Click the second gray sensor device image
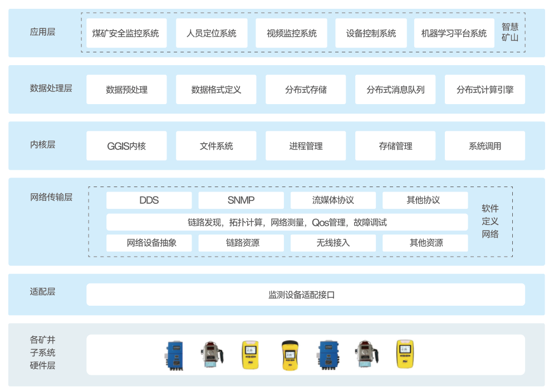The height and width of the screenshot is (392, 554). click(x=365, y=354)
